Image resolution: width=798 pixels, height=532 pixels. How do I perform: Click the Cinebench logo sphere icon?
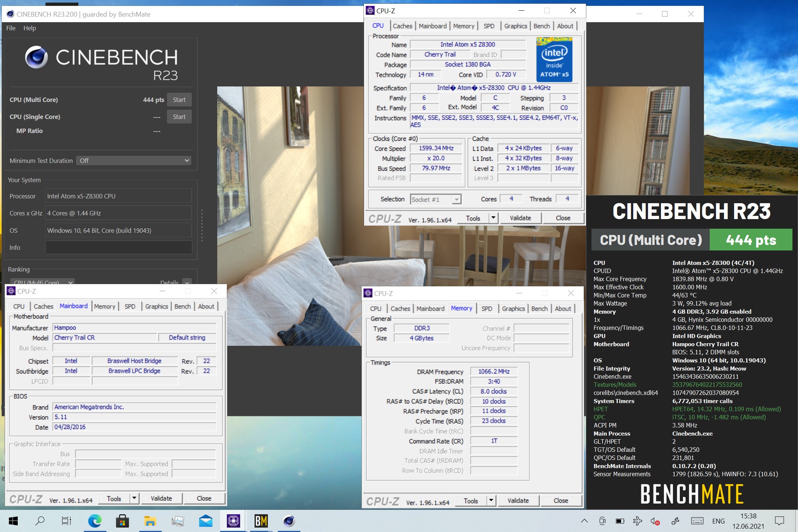tap(36, 57)
